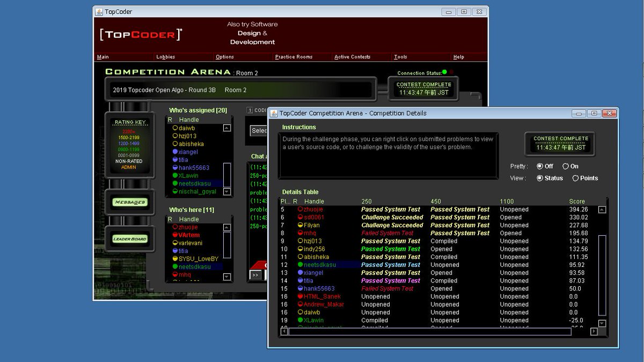The height and width of the screenshot is (362, 644).
Task: Click the TopCoder logo in the banner
Action: (x=141, y=34)
